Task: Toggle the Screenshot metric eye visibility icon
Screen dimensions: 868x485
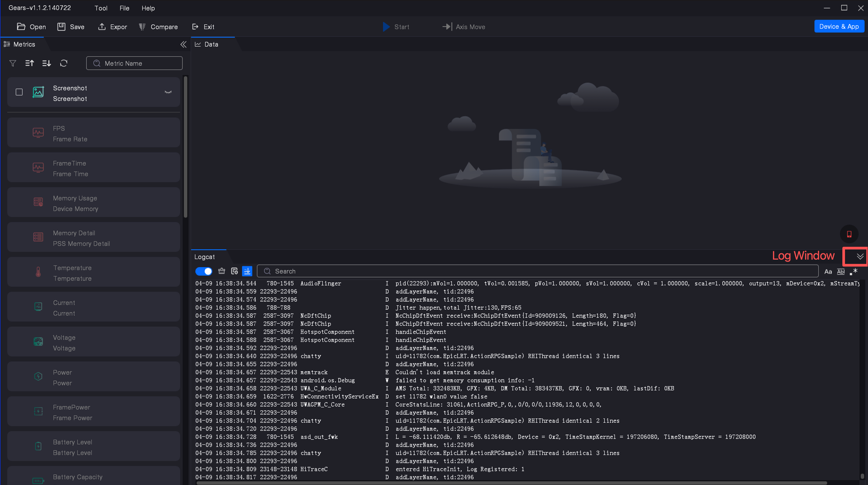Action: point(168,92)
